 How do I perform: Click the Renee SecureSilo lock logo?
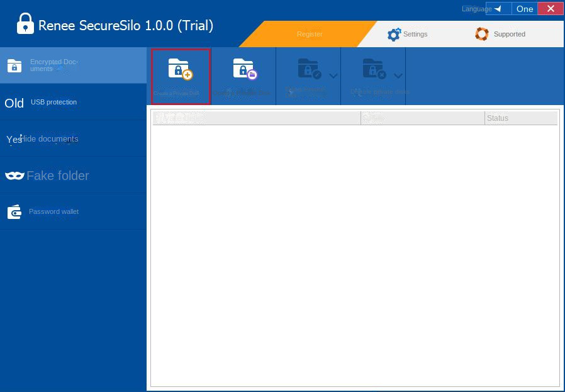[24, 24]
